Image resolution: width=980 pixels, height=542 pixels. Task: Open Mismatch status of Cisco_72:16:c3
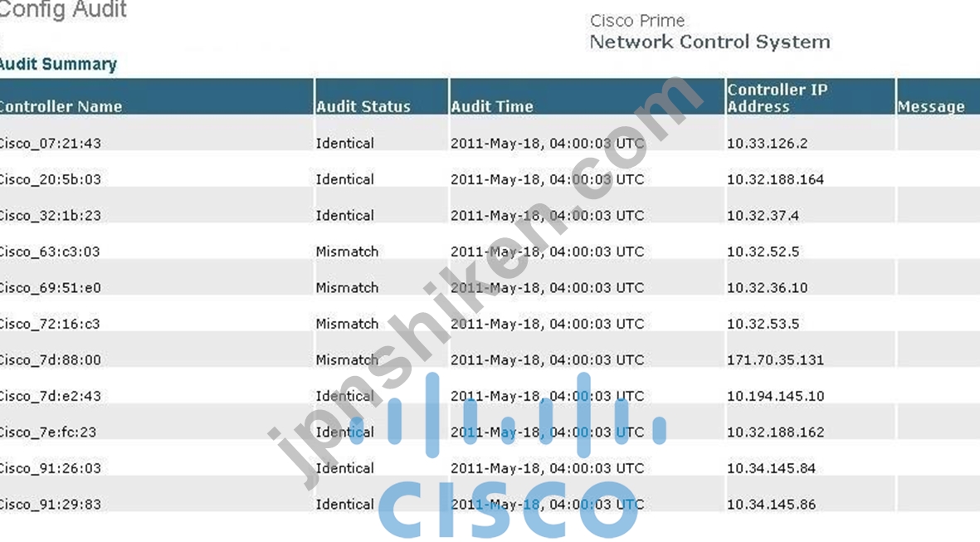point(347,325)
